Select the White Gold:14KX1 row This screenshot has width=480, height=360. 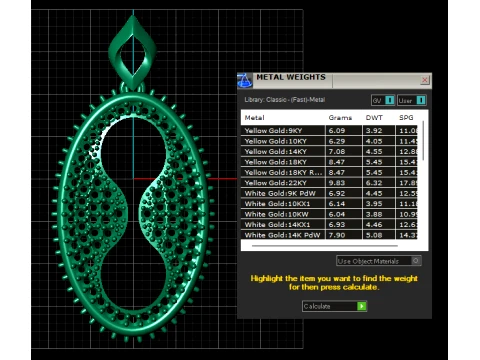[x=329, y=225]
